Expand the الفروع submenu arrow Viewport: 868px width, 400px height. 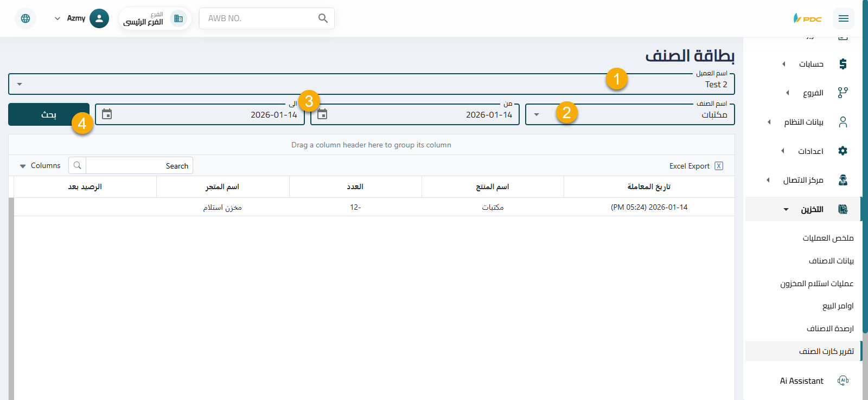click(x=788, y=93)
